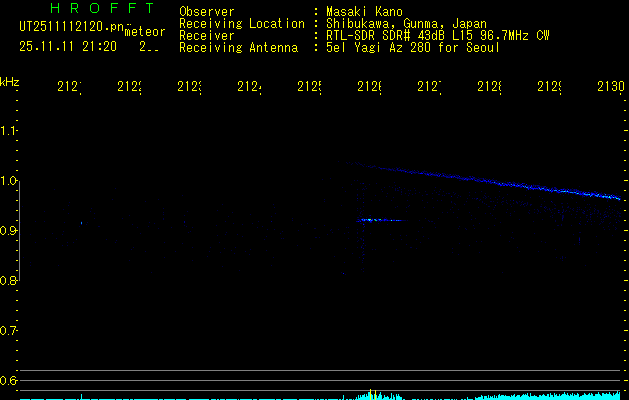Click the 2130 time axis label
Viewport: 629px width, 400px height.
click(611, 86)
